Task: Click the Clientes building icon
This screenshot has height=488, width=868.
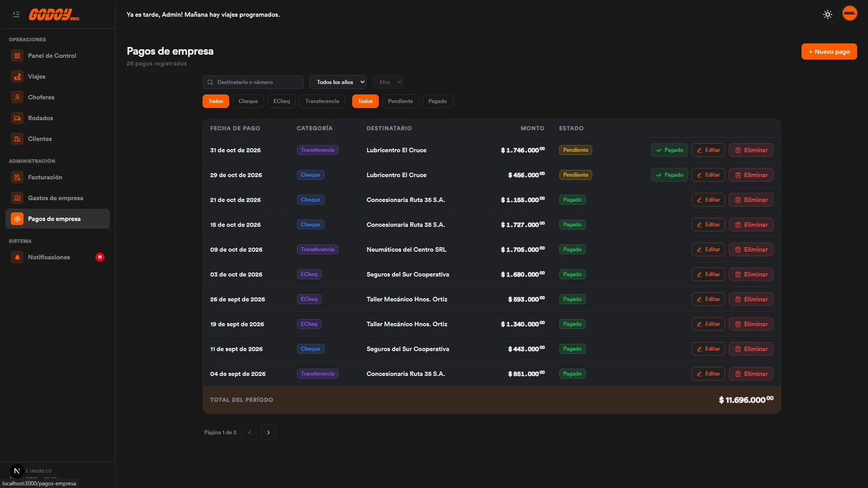Action: coord(17,139)
